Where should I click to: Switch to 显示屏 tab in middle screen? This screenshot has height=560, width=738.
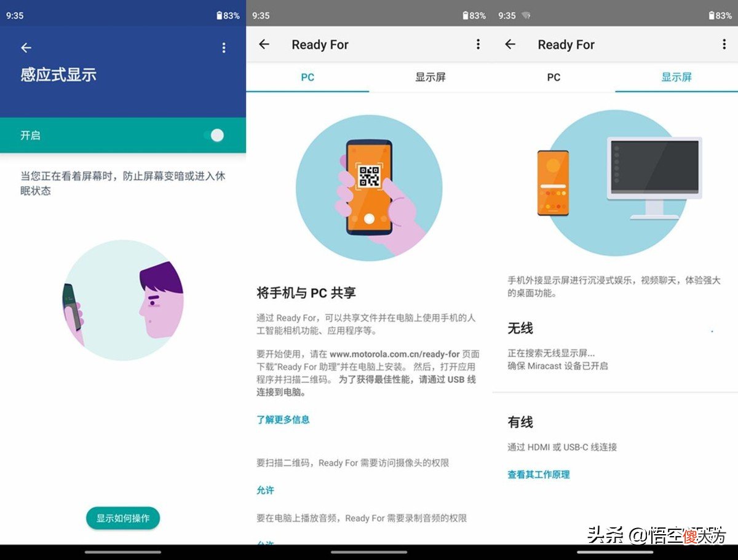click(x=430, y=77)
